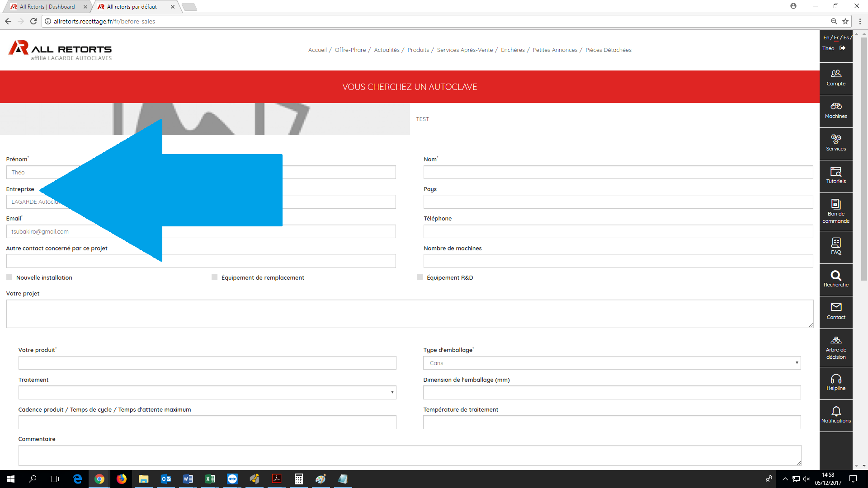Screen dimensions: 868x488
Task: Check the Équipement R&D checkbox
Action: pos(420,277)
